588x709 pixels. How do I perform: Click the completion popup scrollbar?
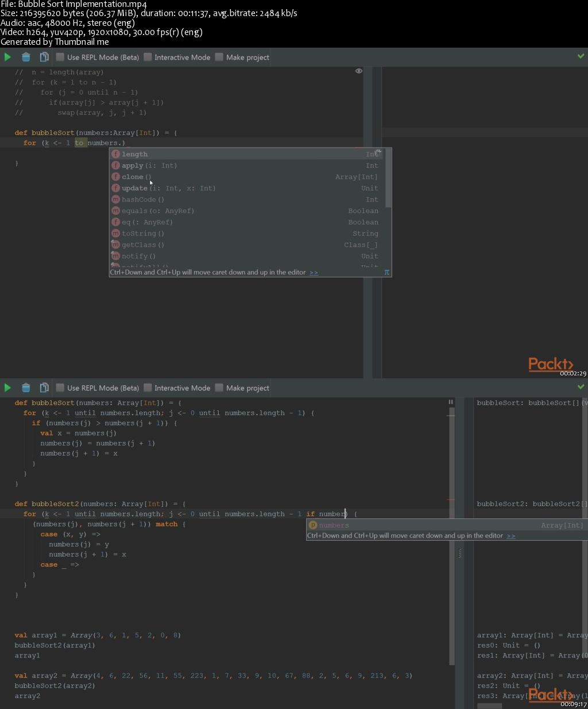click(388, 178)
